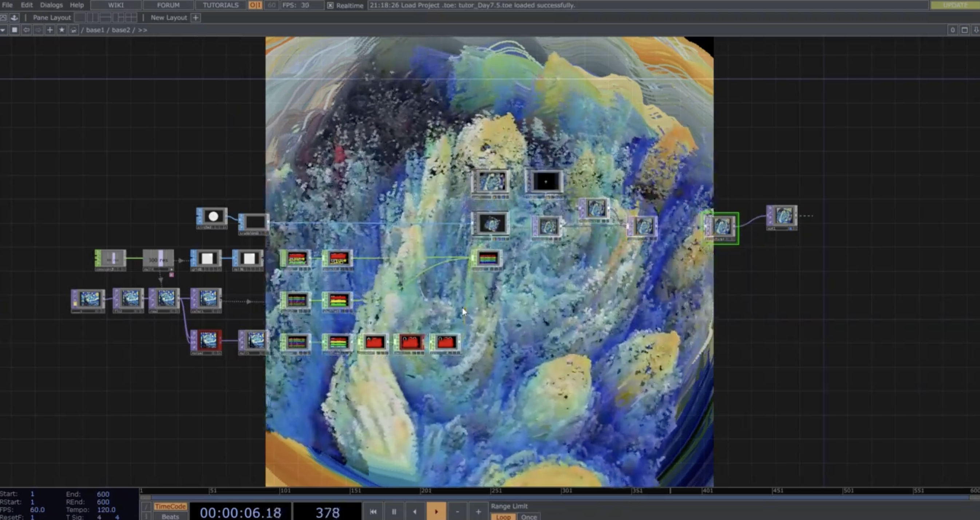The image size is (980, 520).
Task: Select the single pane layout icon
Action: 80,17
